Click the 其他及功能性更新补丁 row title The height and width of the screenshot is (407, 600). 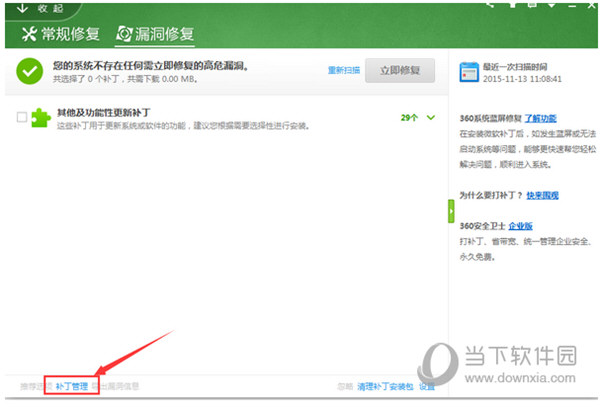(x=104, y=113)
